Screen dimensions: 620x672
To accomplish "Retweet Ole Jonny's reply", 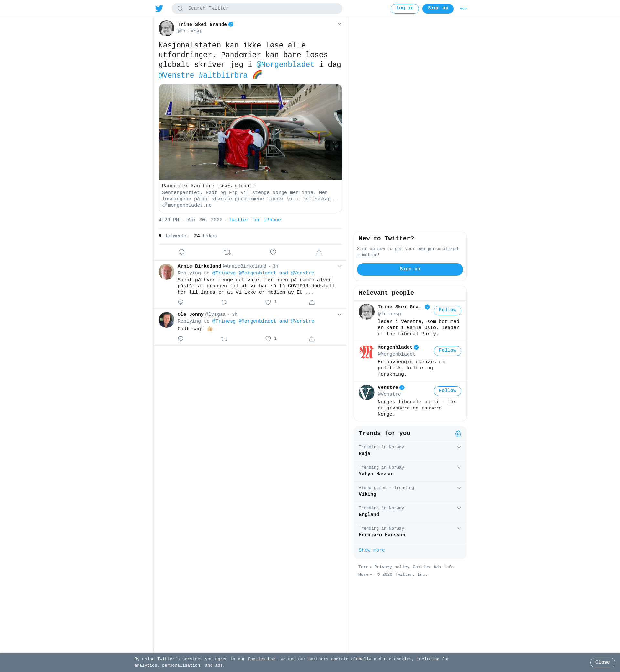I will [x=224, y=339].
